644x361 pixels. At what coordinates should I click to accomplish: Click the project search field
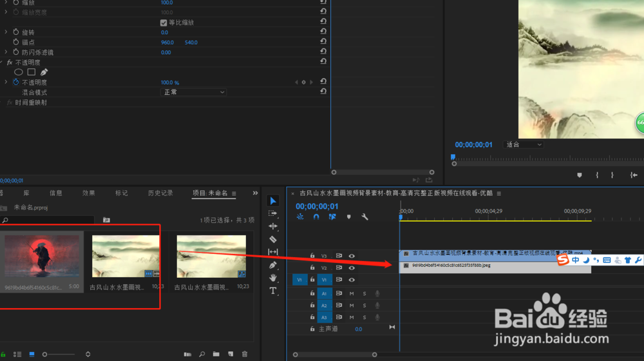coord(48,220)
